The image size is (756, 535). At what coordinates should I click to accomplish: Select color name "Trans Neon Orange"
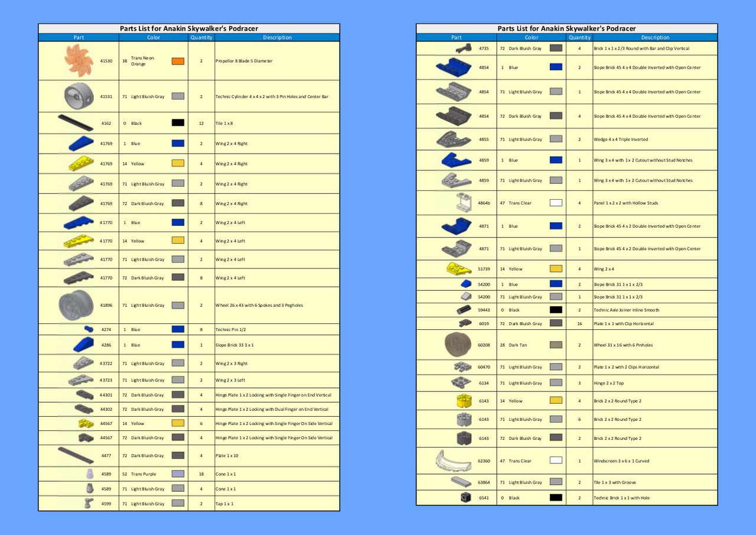tap(143, 61)
